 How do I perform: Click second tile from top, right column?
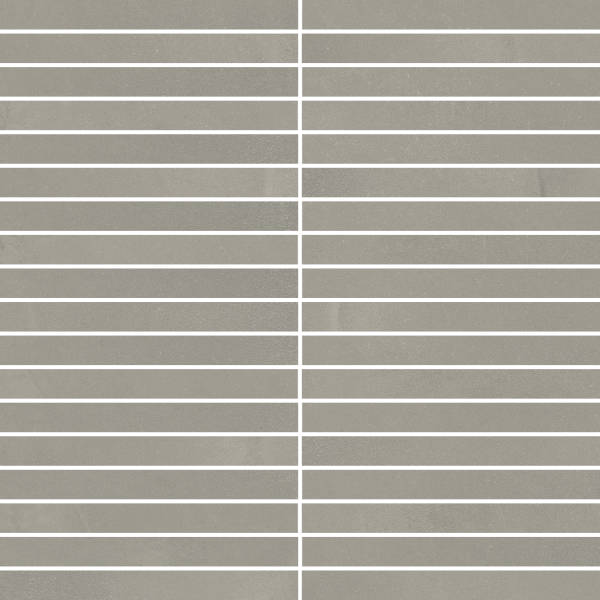coord(450,48)
